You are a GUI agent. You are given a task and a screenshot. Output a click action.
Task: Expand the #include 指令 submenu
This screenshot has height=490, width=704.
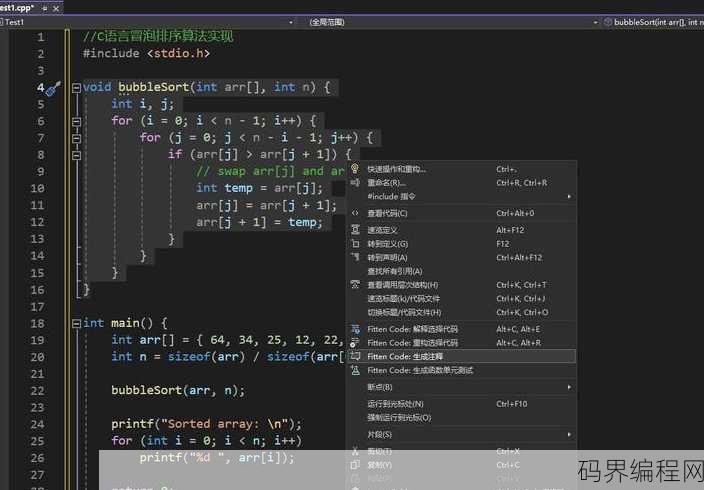pyautogui.click(x=461, y=196)
